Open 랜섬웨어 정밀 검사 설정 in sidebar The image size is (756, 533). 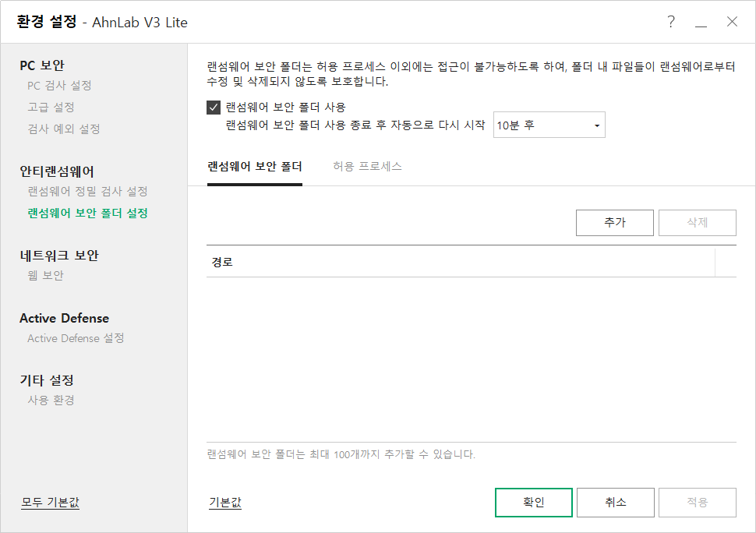point(88,192)
